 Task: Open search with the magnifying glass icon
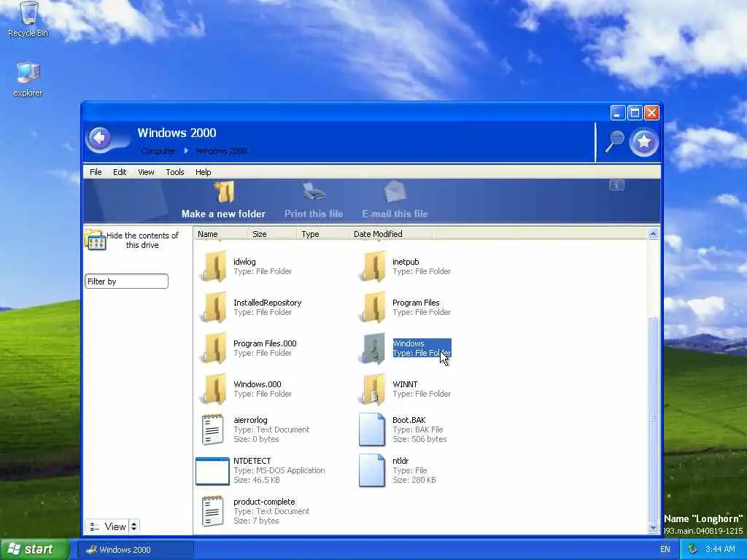[x=614, y=141]
